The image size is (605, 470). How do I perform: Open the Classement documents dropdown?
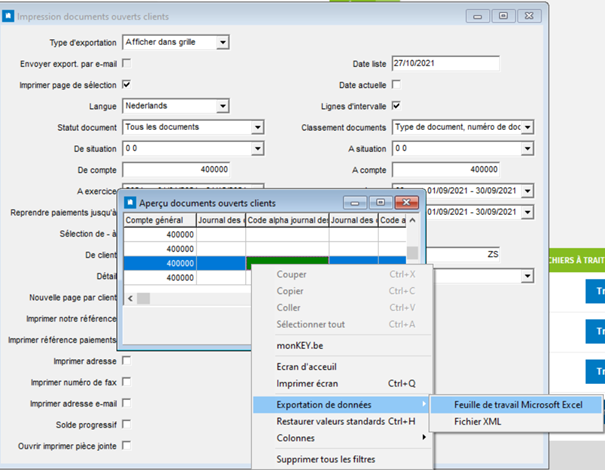527,127
